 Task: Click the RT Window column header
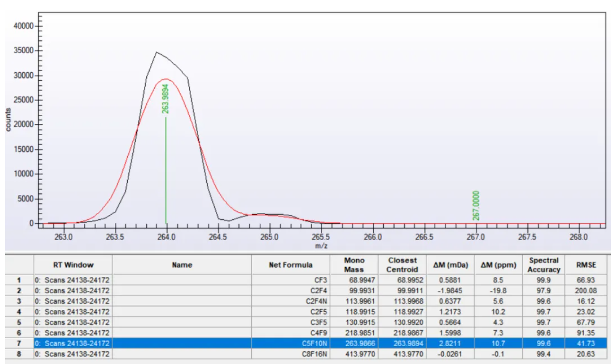[73, 265]
